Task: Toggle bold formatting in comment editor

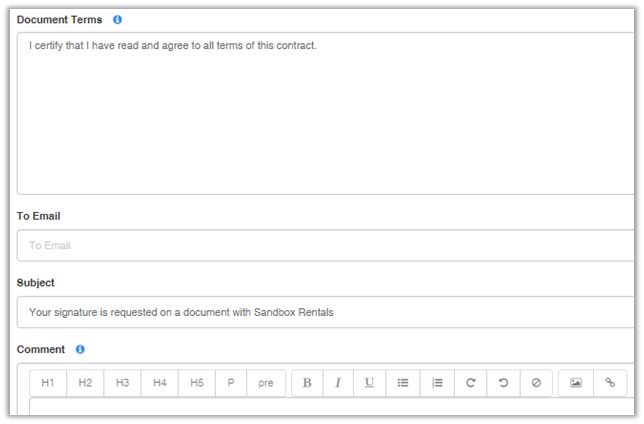Action: [307, 383]
